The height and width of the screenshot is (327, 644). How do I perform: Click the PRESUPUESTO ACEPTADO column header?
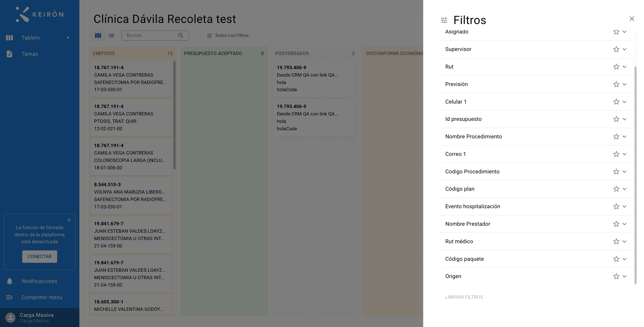click(x=224, y=53)
